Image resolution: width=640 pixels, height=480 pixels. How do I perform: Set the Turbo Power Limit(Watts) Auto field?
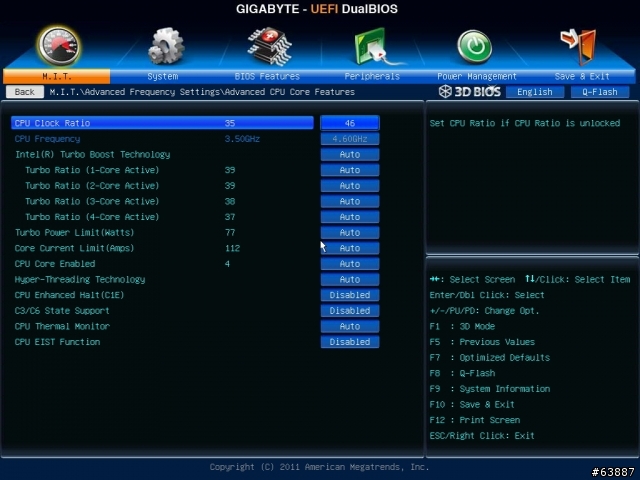[x=350, y=233]
